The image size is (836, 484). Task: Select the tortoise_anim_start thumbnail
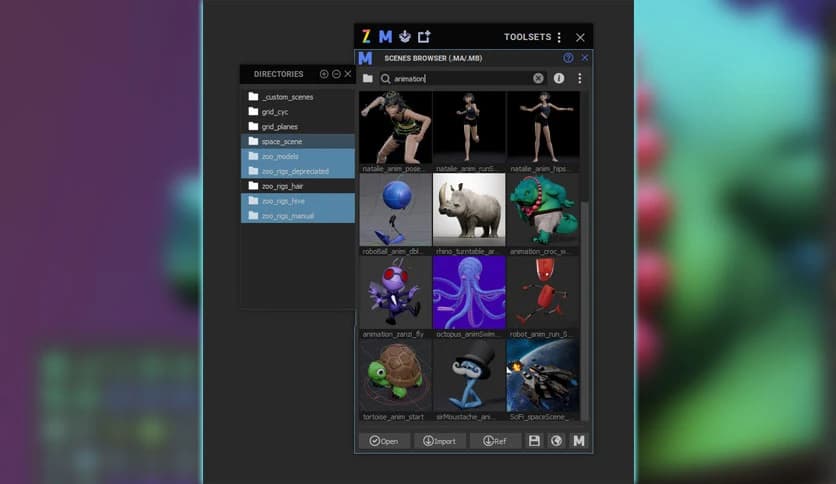tap(396, 375)
